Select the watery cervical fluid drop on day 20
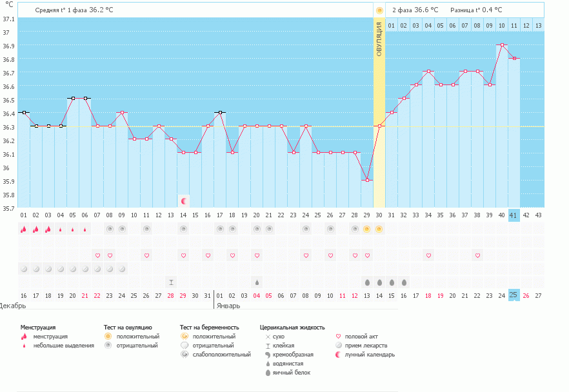This screenshot has width=569, height=392. (257, 282)
